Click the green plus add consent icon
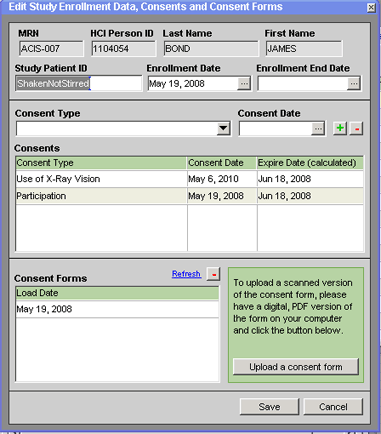Viewport: 381px width, 434px height. pos(340,128)
